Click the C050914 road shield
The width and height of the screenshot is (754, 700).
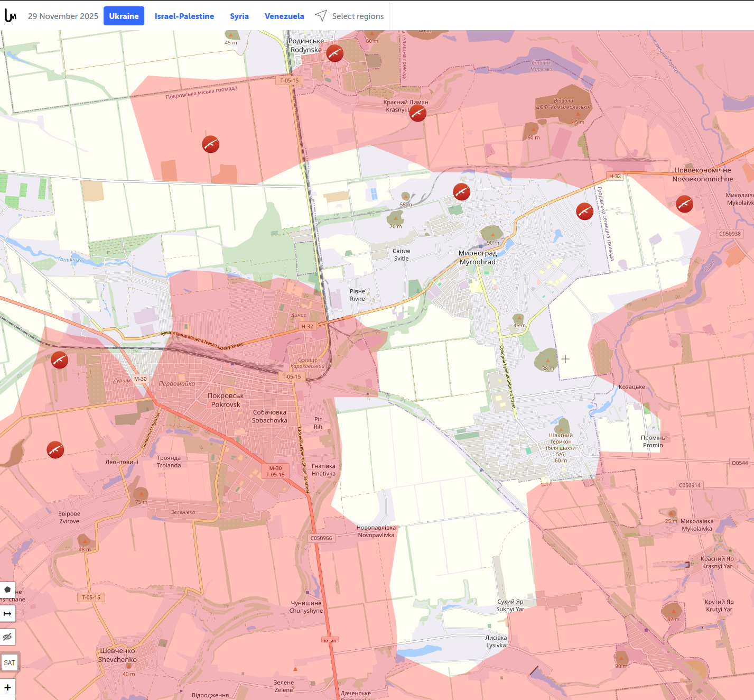click(x=690, y=485)
